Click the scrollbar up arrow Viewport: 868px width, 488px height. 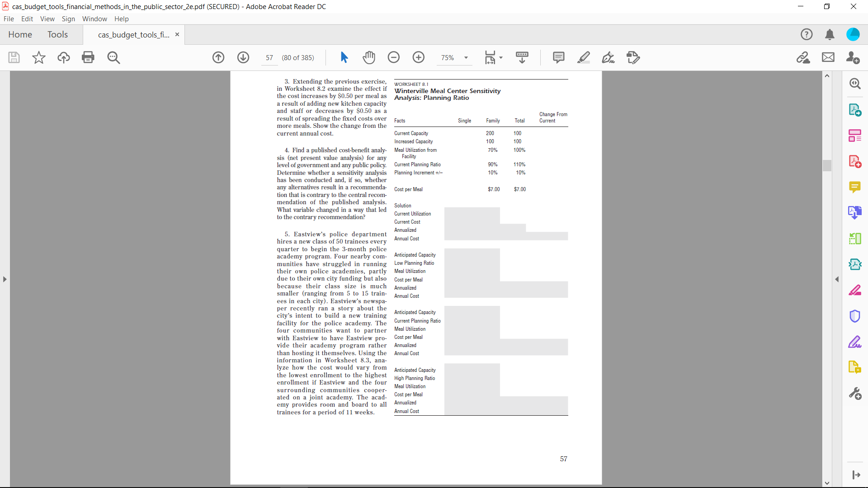(827, 76)
